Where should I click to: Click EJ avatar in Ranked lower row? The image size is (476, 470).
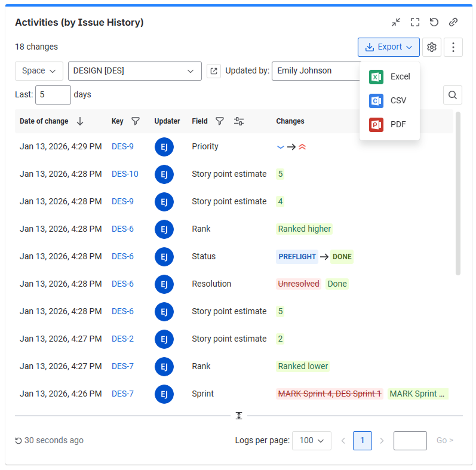164,367
